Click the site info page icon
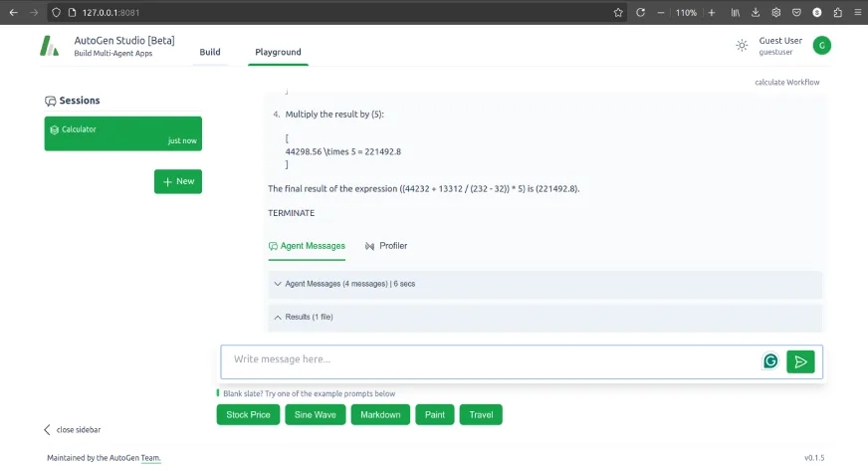This screenshot has width=868, height=471. point(72,12)
